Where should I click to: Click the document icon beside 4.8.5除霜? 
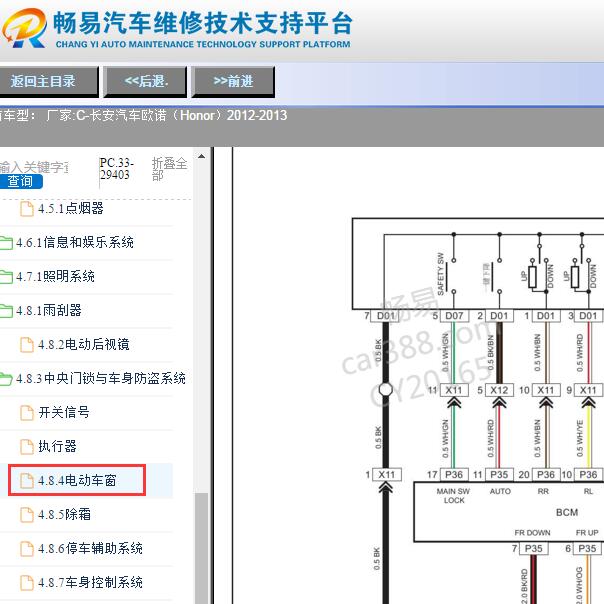(27, 515)
